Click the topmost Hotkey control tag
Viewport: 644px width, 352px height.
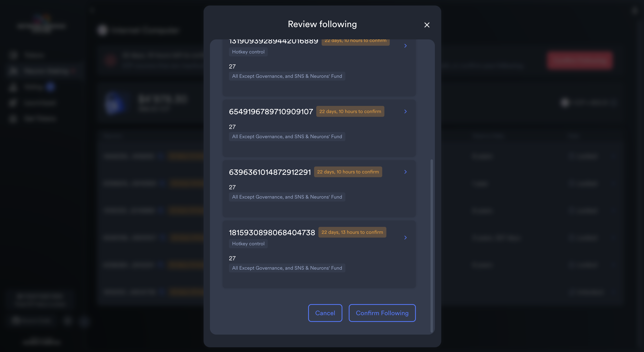pyautogui.click(x=248, y=52)
